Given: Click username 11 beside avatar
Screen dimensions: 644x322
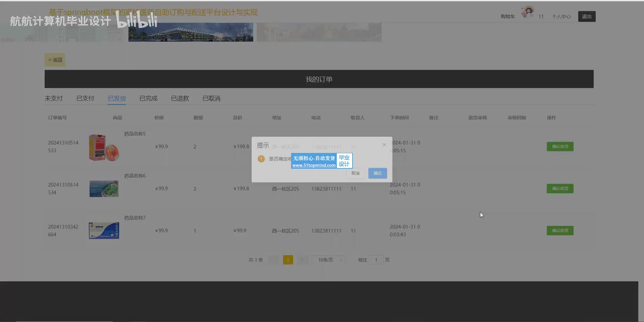Looking at the screenshot, I should 541,16.
